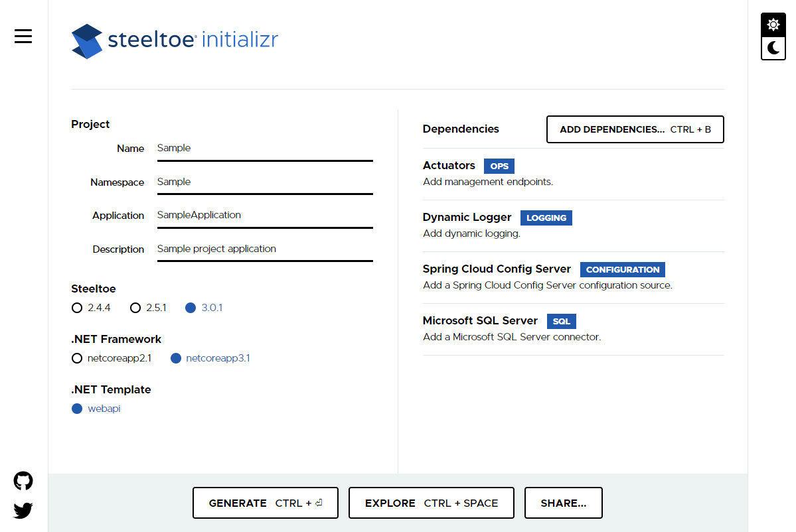
Task: Click the Dependencies section heading
Action: pyautogui.click(x=460, y=129)
